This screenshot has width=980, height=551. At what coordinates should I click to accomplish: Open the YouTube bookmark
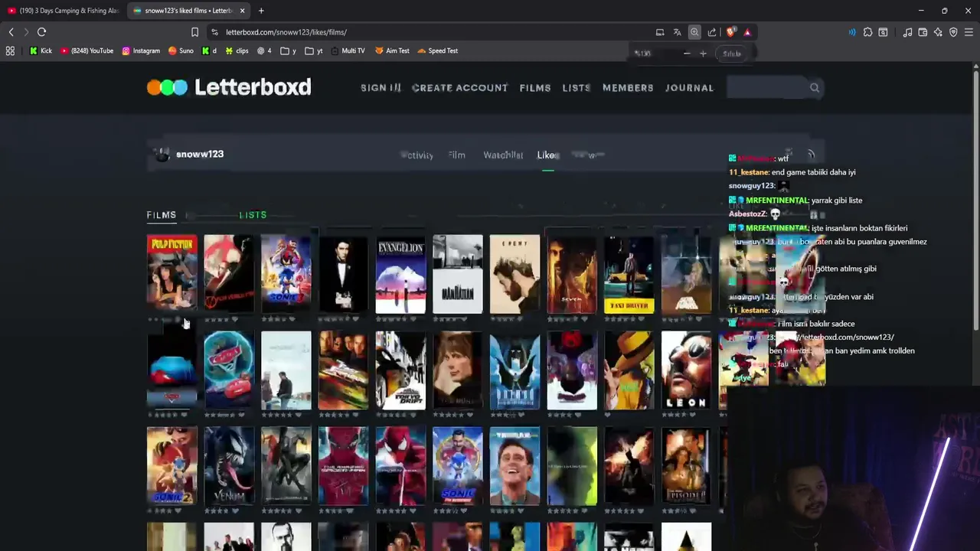point(87,51)
